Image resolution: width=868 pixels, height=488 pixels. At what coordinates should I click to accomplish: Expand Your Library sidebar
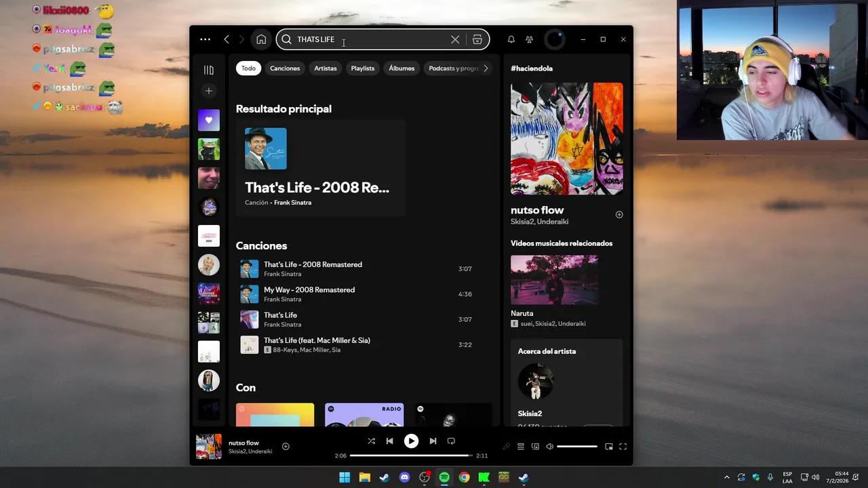(209, 70)
